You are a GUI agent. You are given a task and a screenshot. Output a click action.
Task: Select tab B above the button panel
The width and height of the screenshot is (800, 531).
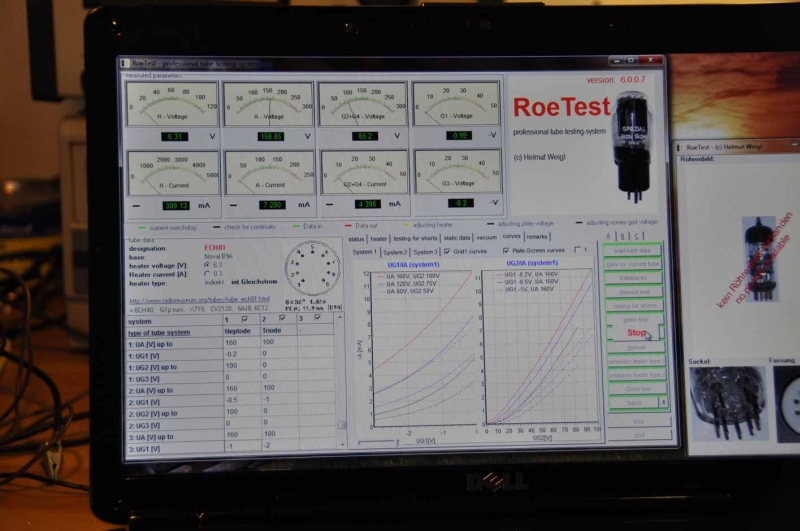pyautogui.click(x=622, y=236)
